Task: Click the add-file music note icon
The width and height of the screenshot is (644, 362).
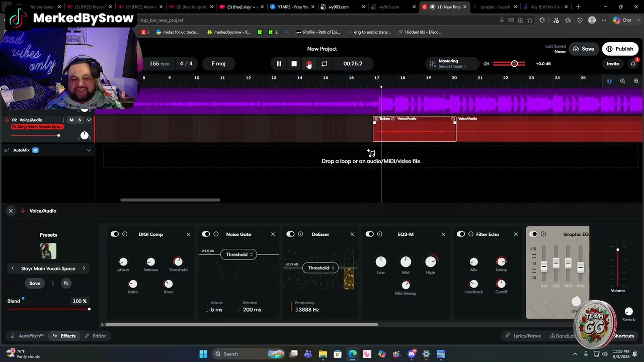Action: click(371, 153)
